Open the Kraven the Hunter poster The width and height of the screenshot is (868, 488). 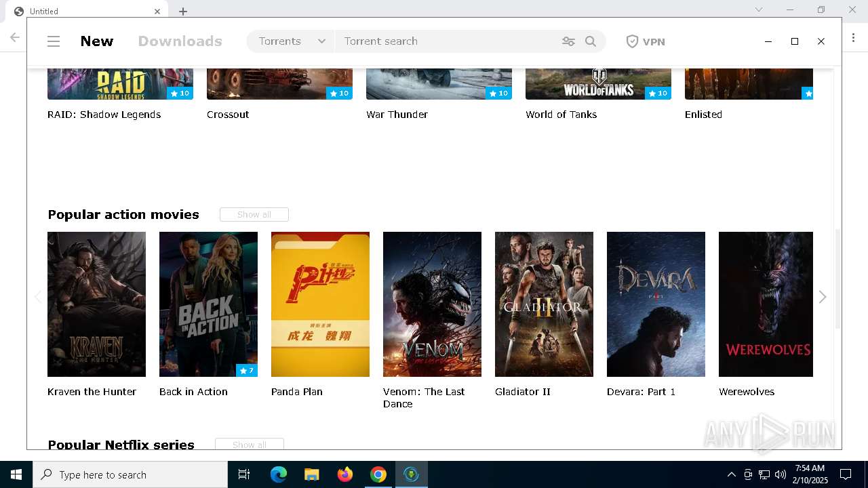tap(96, 304)
